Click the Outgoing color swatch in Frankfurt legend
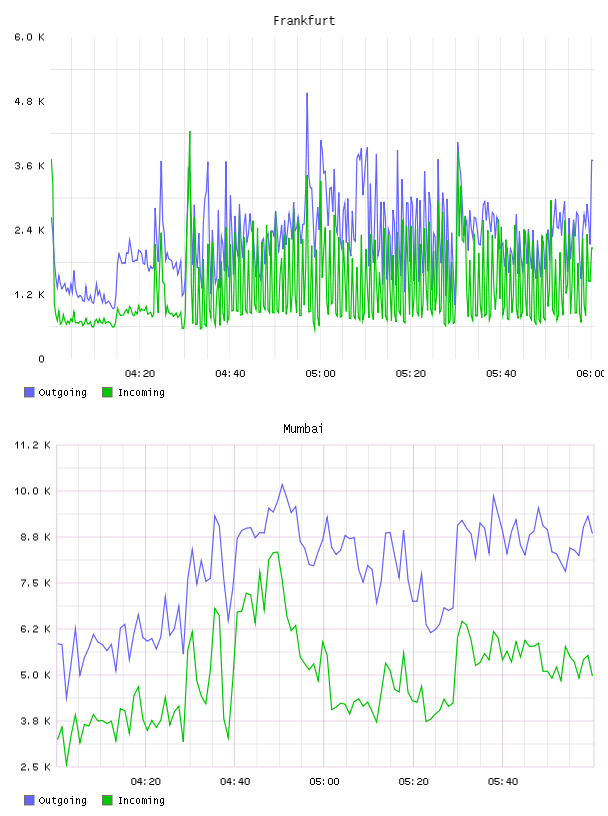The width and height of the screenshot is (608, 816). click(x=29, y=392)
